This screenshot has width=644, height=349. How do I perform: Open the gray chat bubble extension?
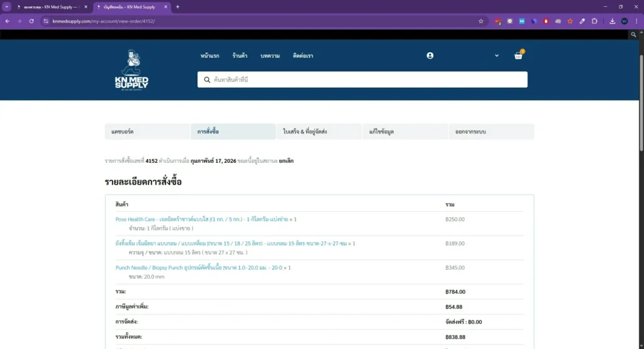coord(509,21)
